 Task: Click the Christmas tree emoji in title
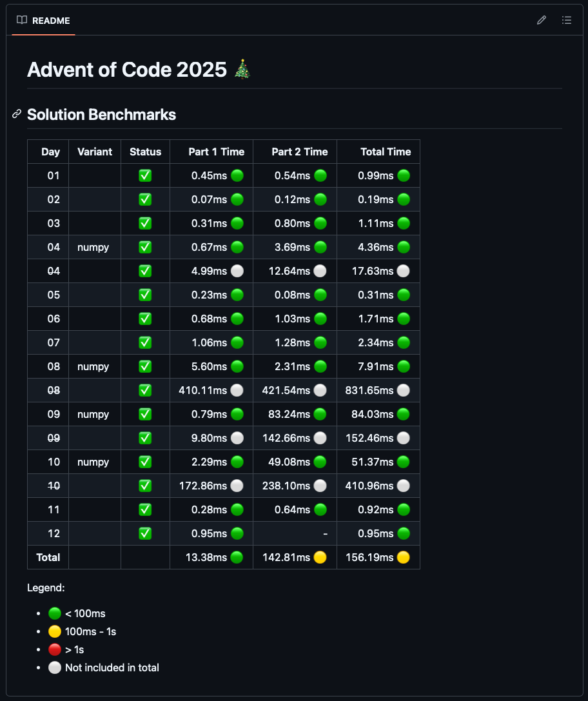pos(242,69)
